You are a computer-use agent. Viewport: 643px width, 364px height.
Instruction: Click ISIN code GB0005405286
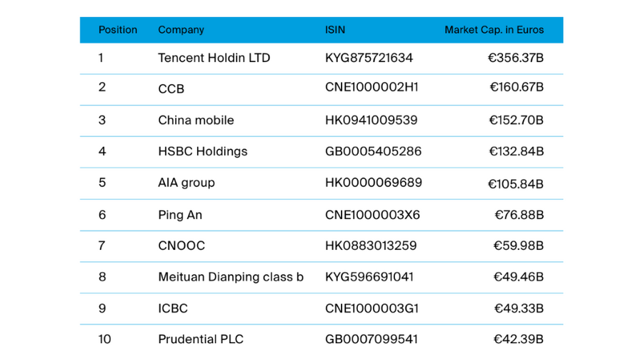[x=373, y=151]
